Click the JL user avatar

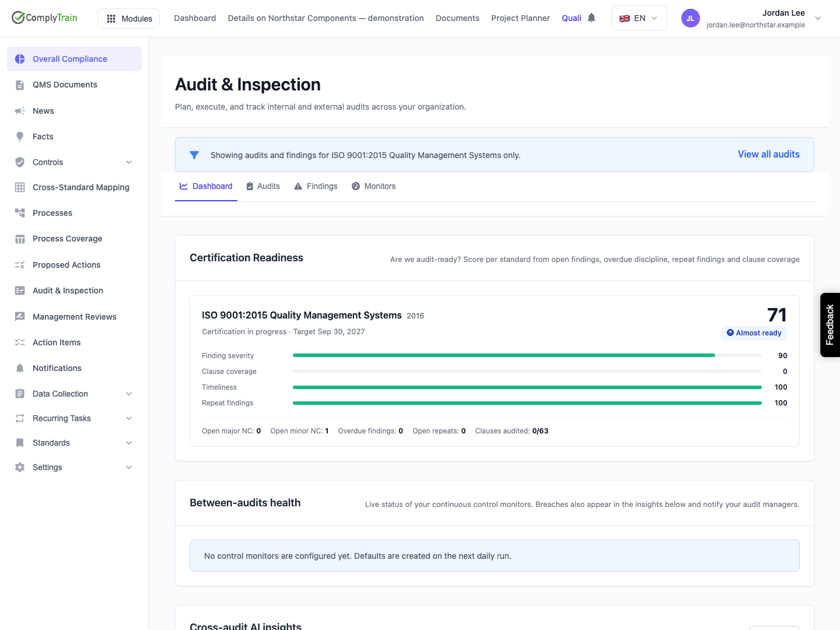click(690, 18)
